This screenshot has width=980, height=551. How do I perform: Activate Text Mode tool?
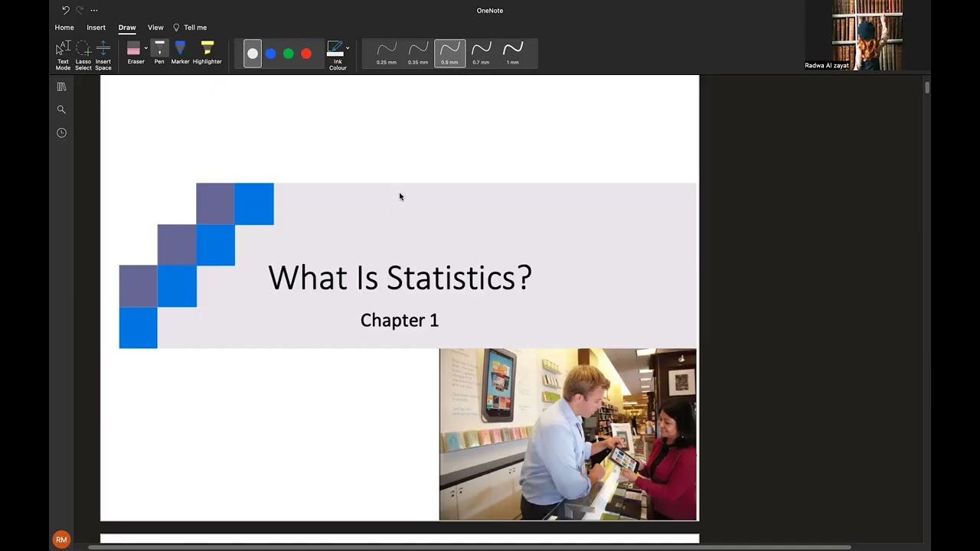coord(63,56)
